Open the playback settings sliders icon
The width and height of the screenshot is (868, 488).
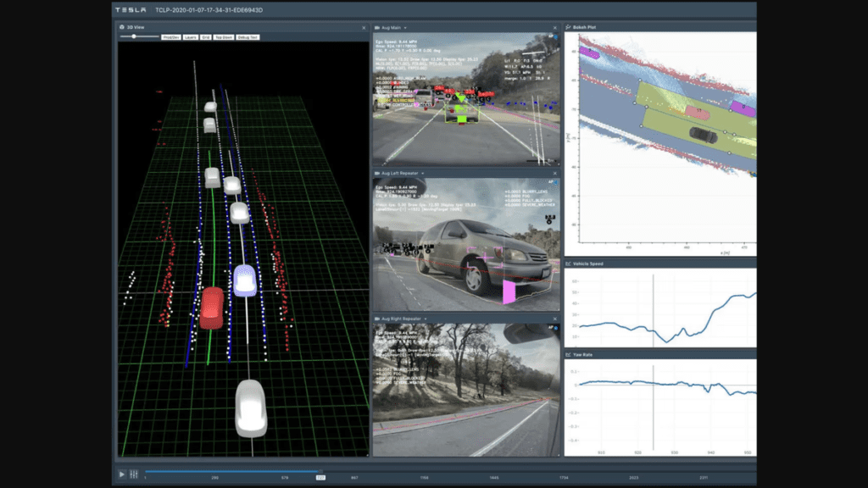coord(134,474)
